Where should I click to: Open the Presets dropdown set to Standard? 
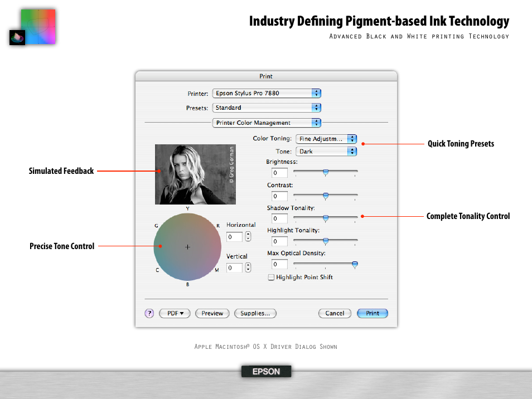[x=267, y=108]
